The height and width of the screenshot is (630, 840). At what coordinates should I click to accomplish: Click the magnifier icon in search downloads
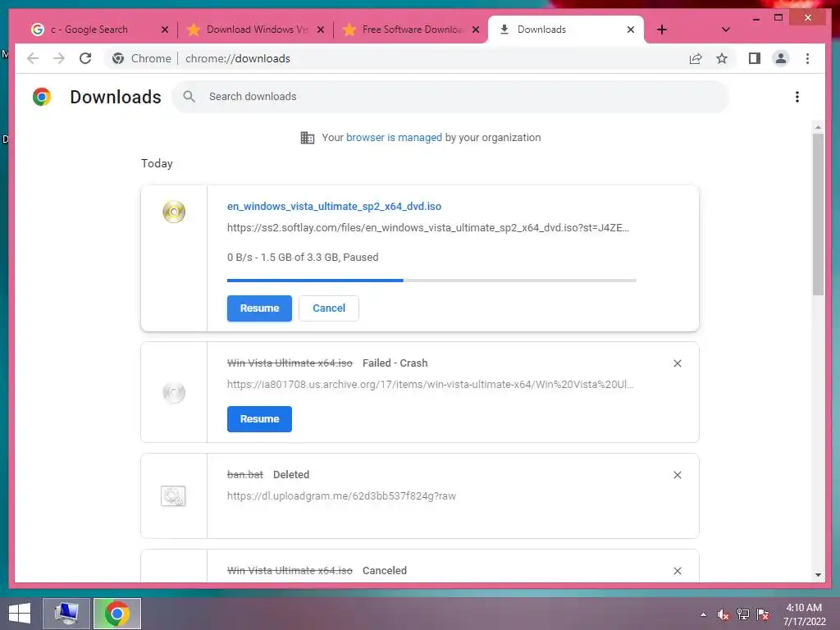(189, 97)
